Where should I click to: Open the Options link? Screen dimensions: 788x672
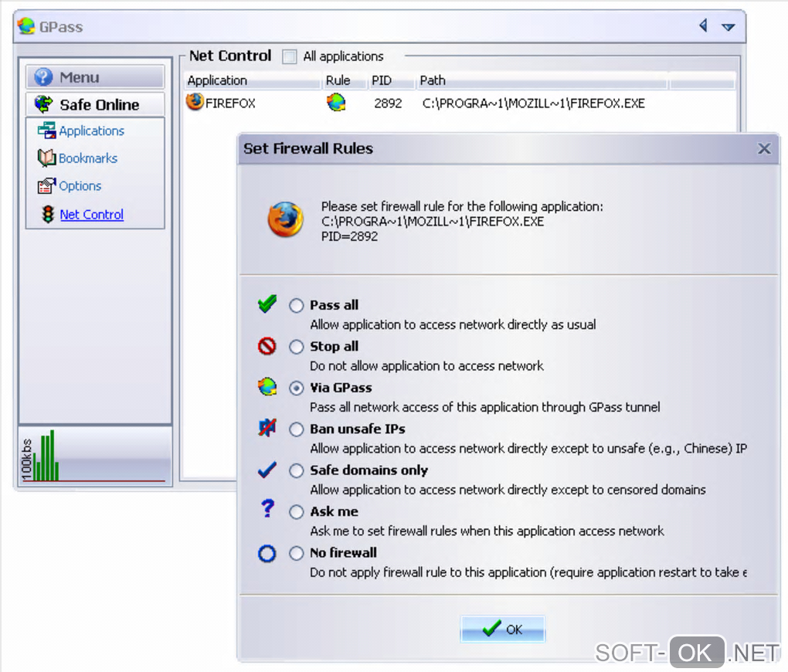pyautogui.click(x=80, y=186)
